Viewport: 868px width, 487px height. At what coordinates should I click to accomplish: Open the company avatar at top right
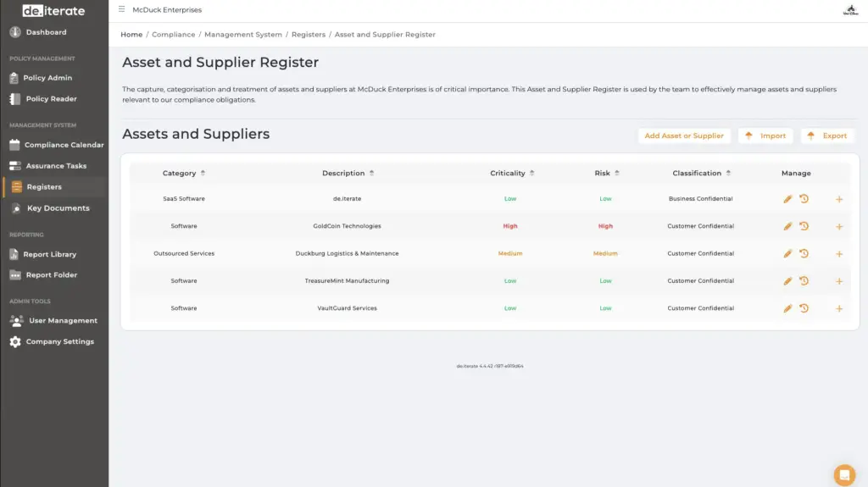(x=850, y=10)
